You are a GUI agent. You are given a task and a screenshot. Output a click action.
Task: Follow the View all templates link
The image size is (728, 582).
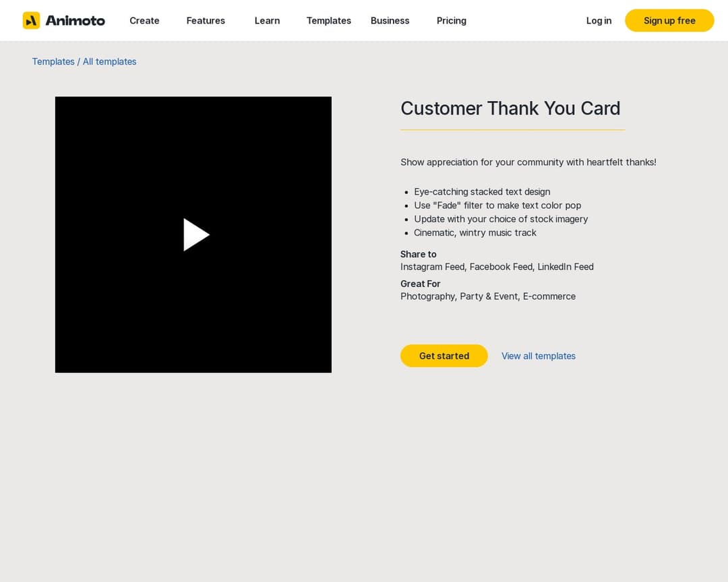point(538,356)
